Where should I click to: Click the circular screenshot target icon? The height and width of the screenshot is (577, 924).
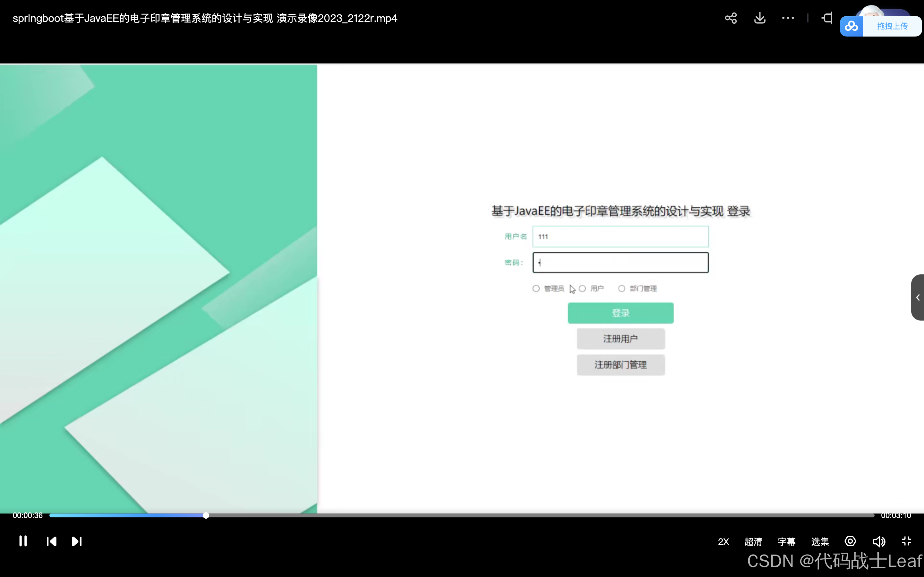850,541
